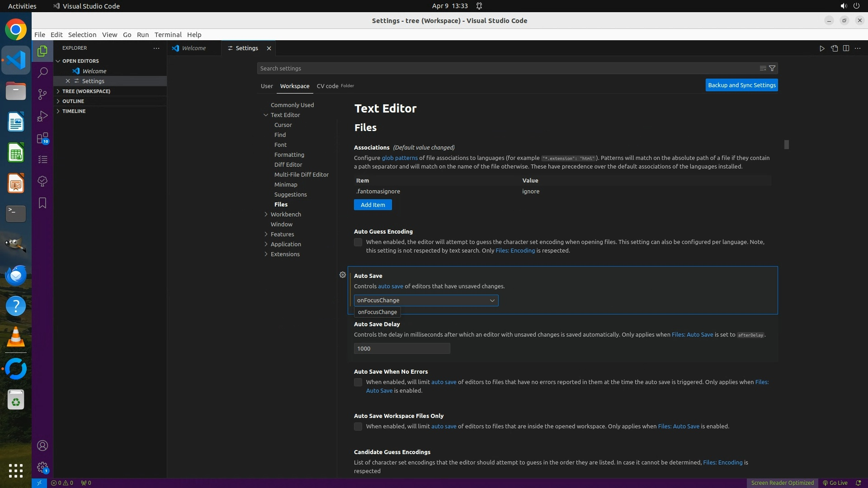The width and height of the screenshot is (868, 488).
Task: Open the Terminal menu
Action: point(168,35)
